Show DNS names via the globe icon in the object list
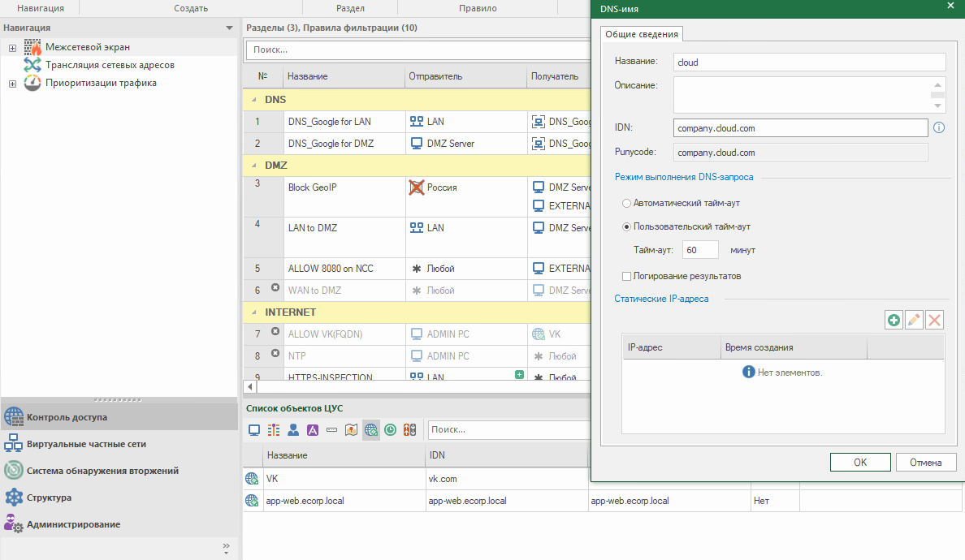 (371, 429)
